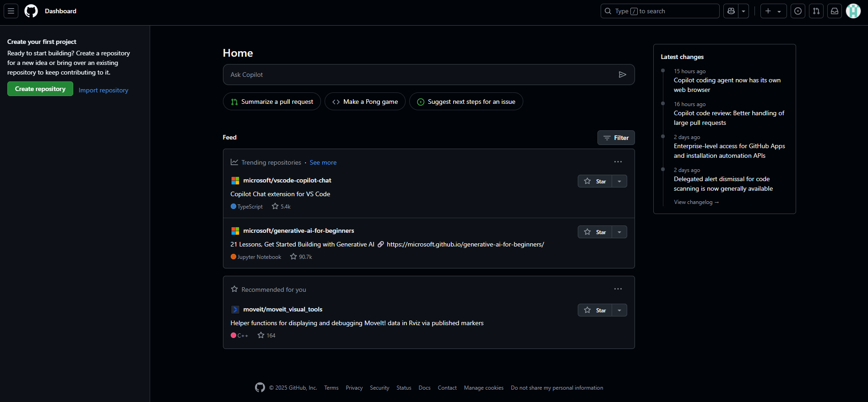Image resolution: width=868 pixels, height=402 pixels.
Task: Star the microsoft/vscode-copilot-chat repository
Action: coord(595,181)
